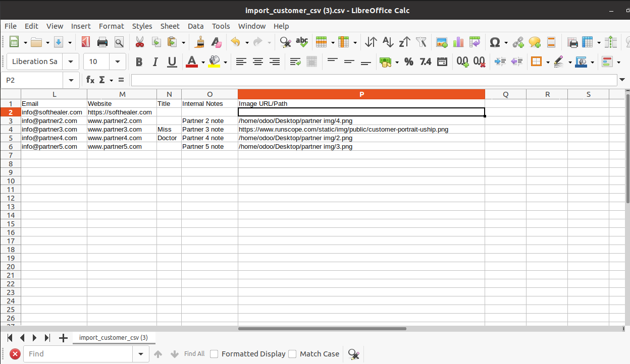630x364 pixels.
Task: Click the formula input line
Action: (374, 80)
